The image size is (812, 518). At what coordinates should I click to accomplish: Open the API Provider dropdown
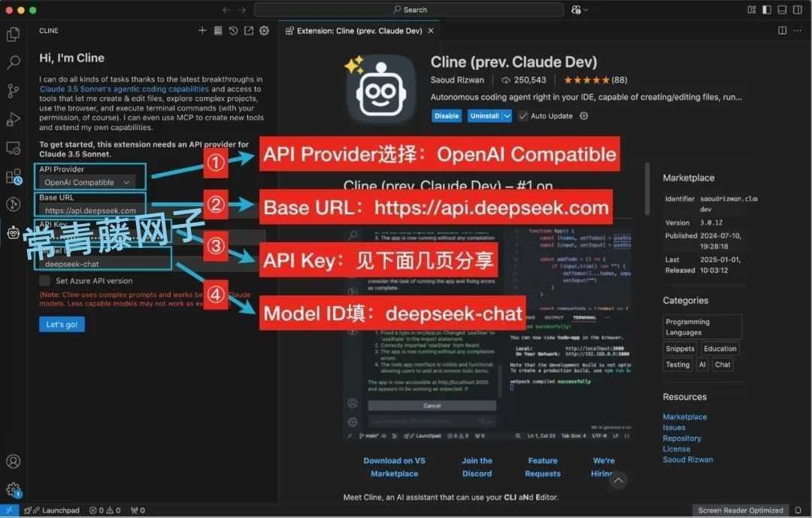click(x=86, y=183)
